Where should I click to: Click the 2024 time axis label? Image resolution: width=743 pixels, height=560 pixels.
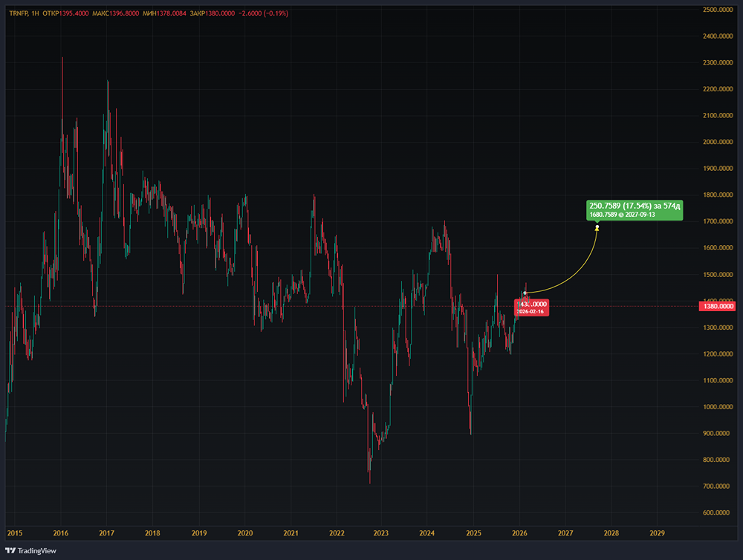tap(427, 533)
